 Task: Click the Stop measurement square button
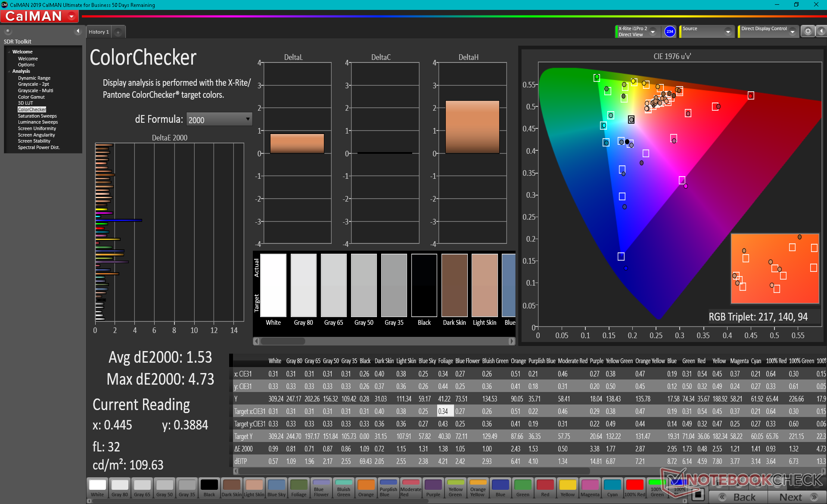tap(698, 495)
